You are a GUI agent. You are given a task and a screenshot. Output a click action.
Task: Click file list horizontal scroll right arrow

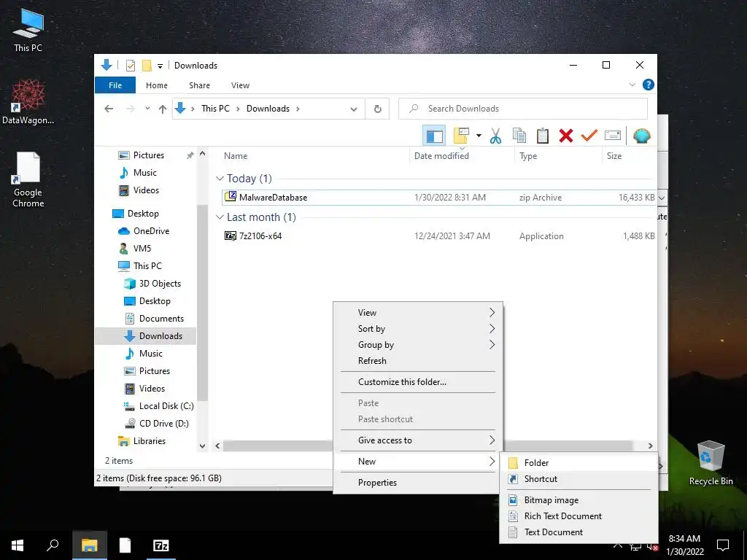click(x=650, y=446)
